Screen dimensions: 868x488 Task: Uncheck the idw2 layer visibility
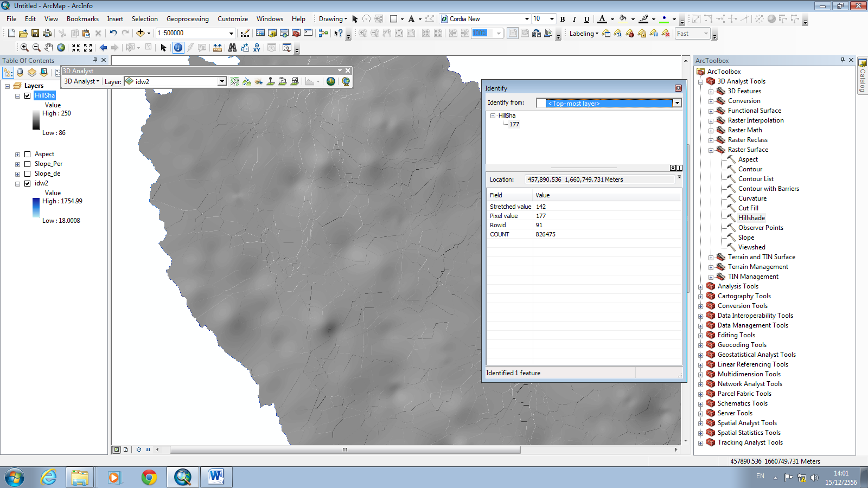click(27, 183)
